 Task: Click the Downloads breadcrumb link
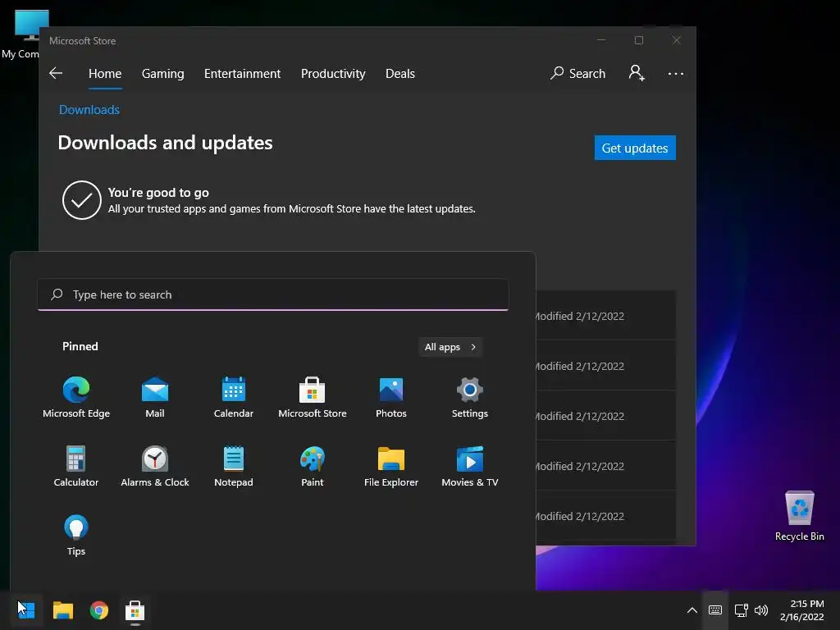[x=89, y=110]
